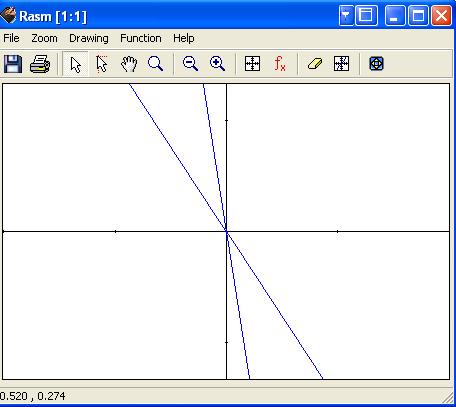456x407 pixels.
Task: Toggle the axes grid icon
Action: click(x=252, y=64)
